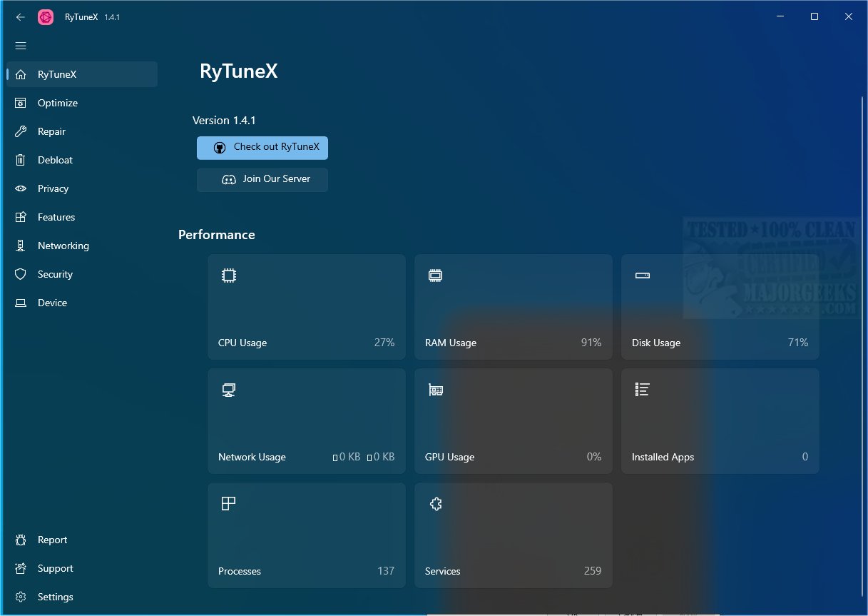Click the back arrow in title bar
Viewport: 868px width, 616px height.
coord(21,16)
